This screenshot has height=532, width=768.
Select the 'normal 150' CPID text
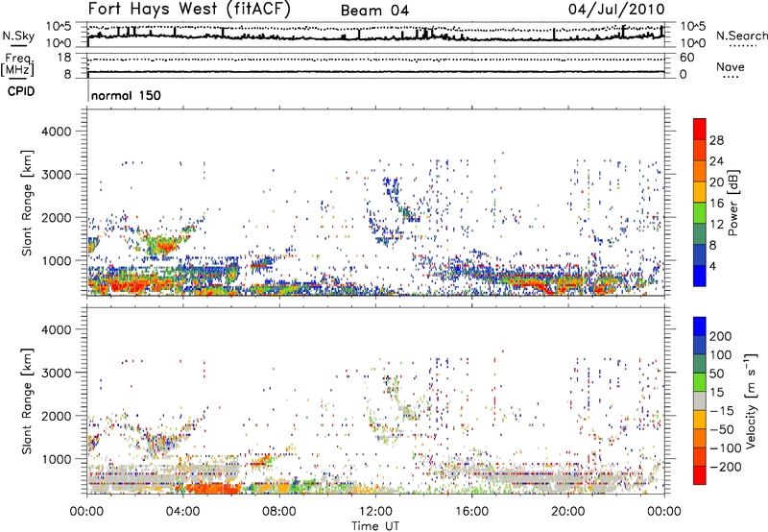click(126, 95)
